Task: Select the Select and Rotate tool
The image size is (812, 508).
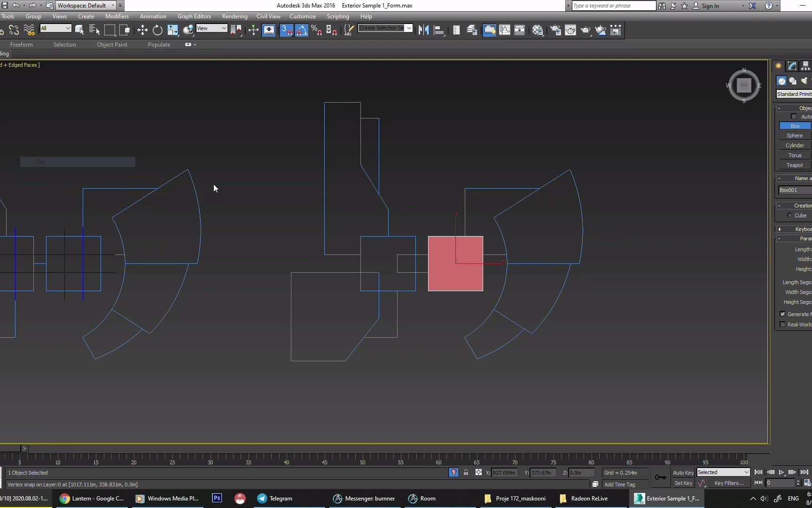Action: 157,30
